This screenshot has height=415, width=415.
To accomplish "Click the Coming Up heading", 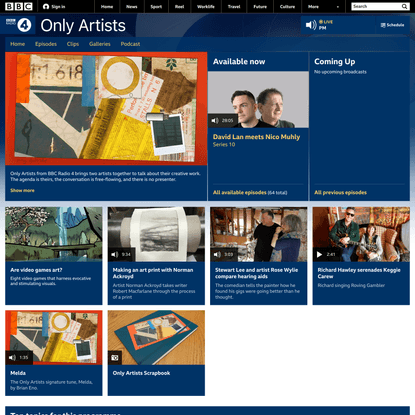I will pos(335,62).
